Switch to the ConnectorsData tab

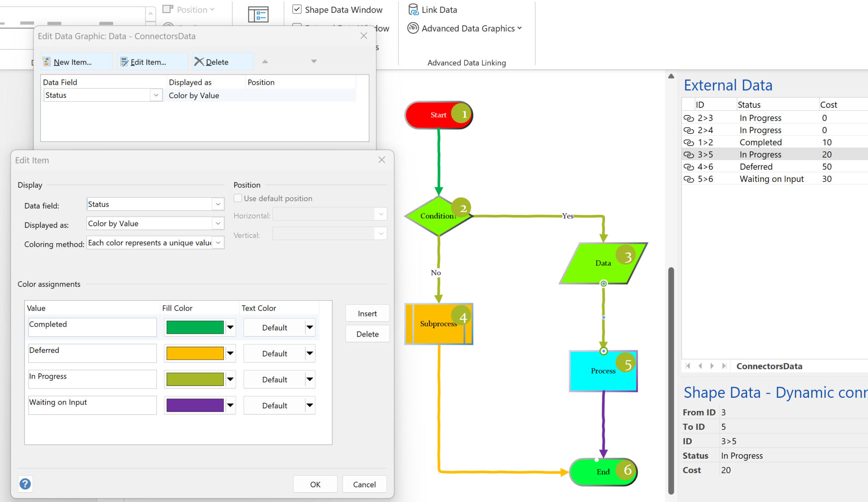pyautogui.click(x=769, y=366)
